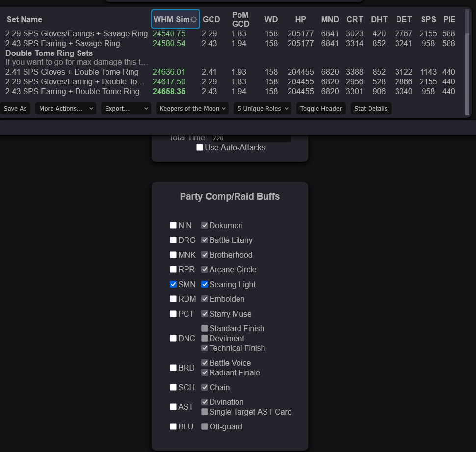
Task: Toggle the Battle Litany checkbox
Action: click(205, 240)
